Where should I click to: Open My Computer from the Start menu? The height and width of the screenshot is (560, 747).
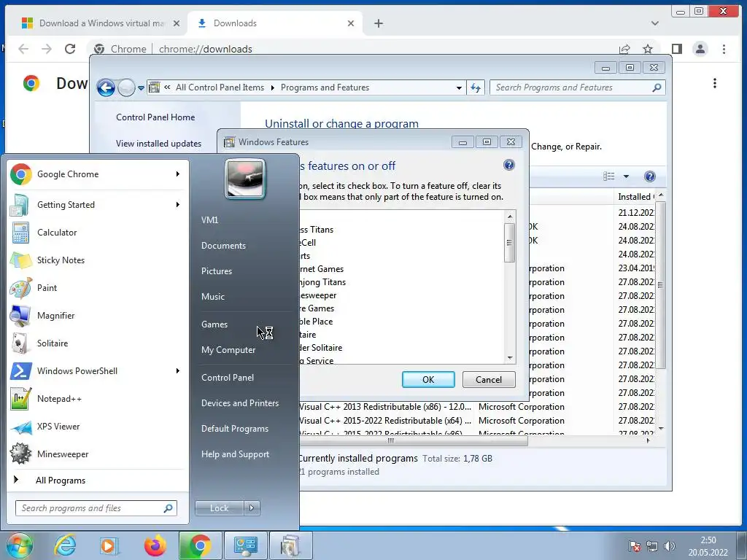point(228,350)
